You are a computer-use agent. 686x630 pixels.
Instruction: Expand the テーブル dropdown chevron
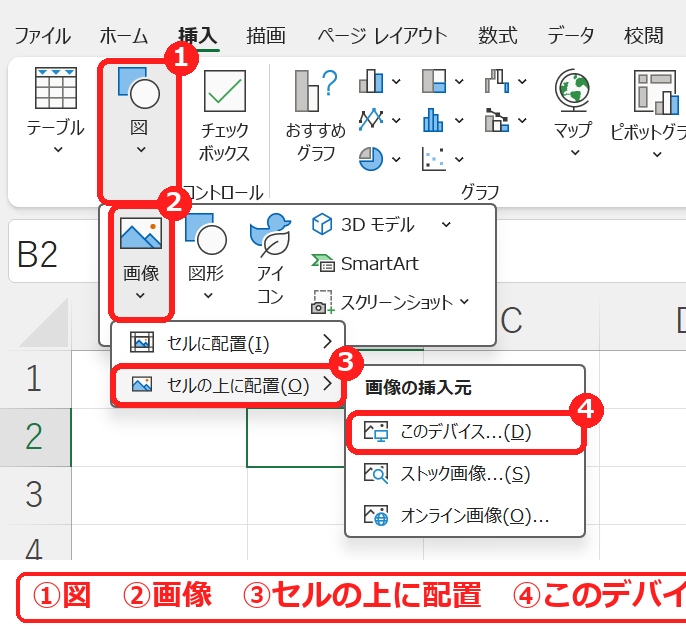click(x=58, y=150)
